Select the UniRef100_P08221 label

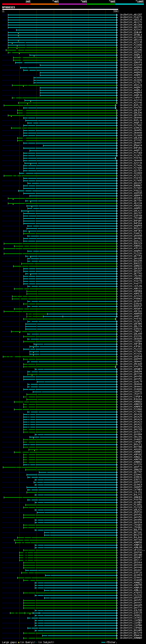coord(131,191)
